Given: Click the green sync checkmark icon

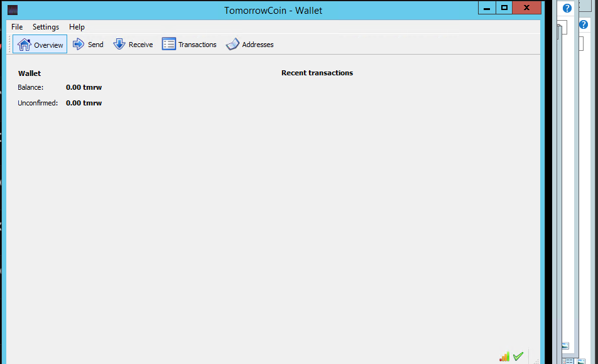Looking at the screenshot, I should coord(518,356).
